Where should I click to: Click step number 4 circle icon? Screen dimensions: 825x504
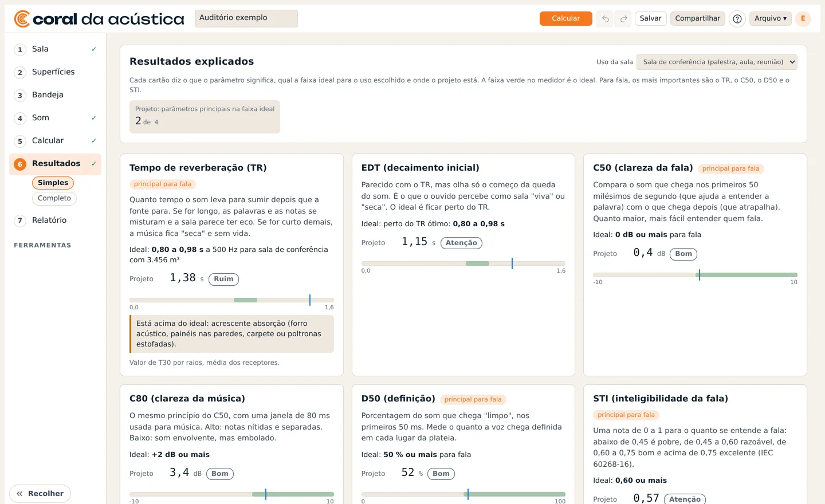click(20, 119)
